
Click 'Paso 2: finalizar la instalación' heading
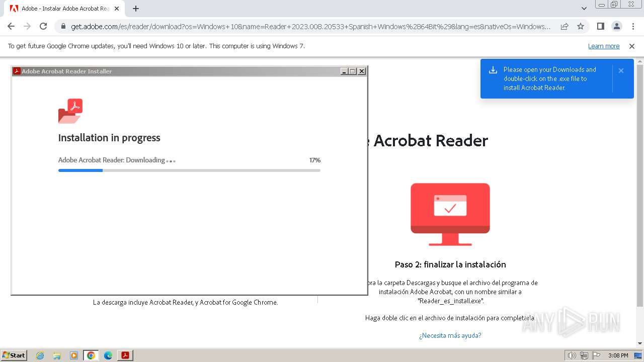pos(450,264)
